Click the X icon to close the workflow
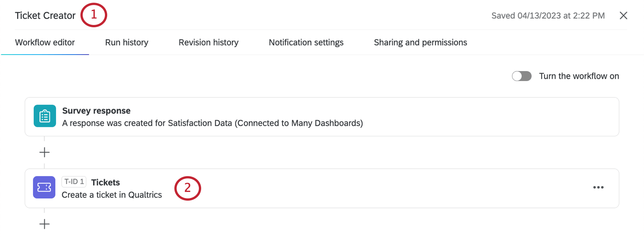This screenshot has height=237, width=644. coord(623,16)
